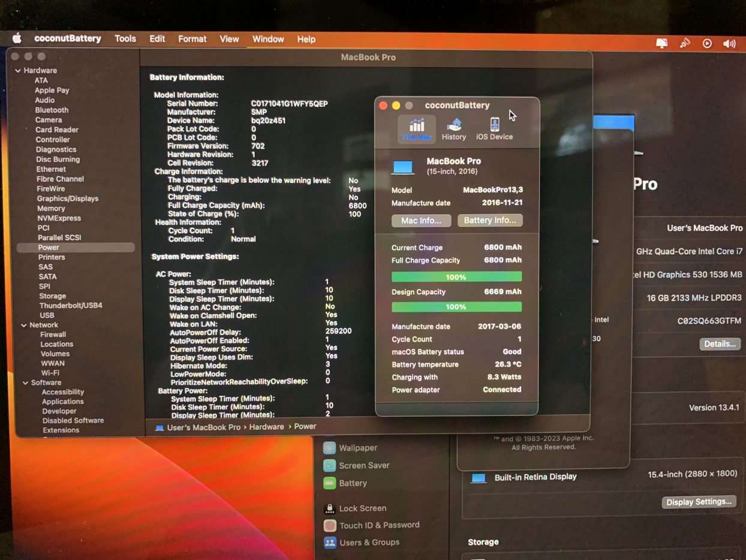Select Disabled Software in the sidebar

pos(73,421)
